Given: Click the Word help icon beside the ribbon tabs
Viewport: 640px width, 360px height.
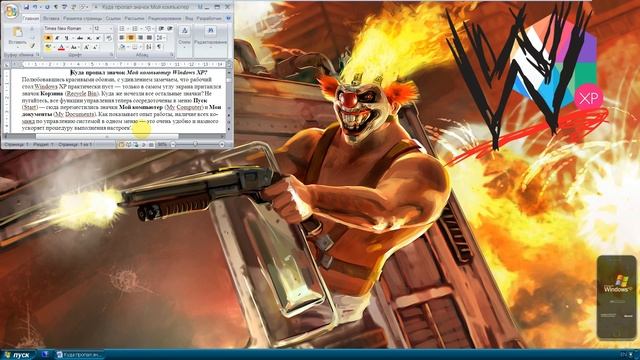Looking at the screenshot, I should (x=229, y=18).
